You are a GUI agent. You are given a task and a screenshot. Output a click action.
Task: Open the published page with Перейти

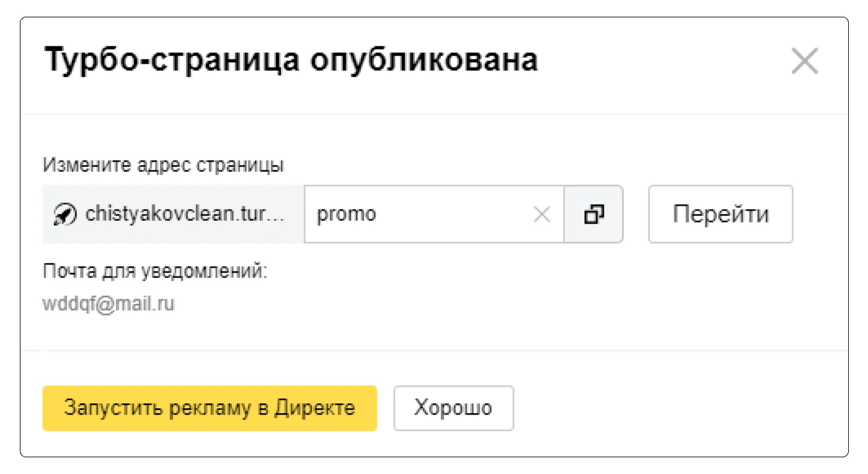[x=720, y=214]
